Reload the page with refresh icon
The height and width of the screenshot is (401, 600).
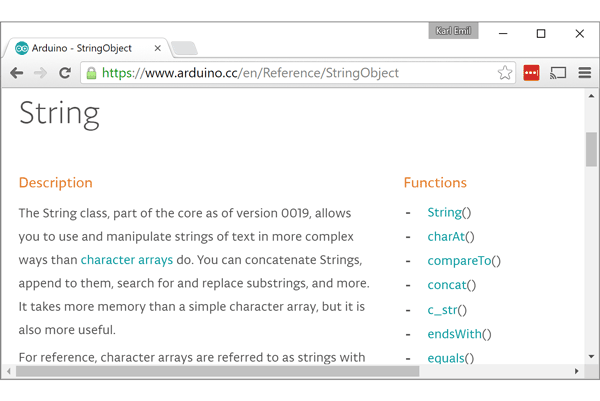pos(65,73)
